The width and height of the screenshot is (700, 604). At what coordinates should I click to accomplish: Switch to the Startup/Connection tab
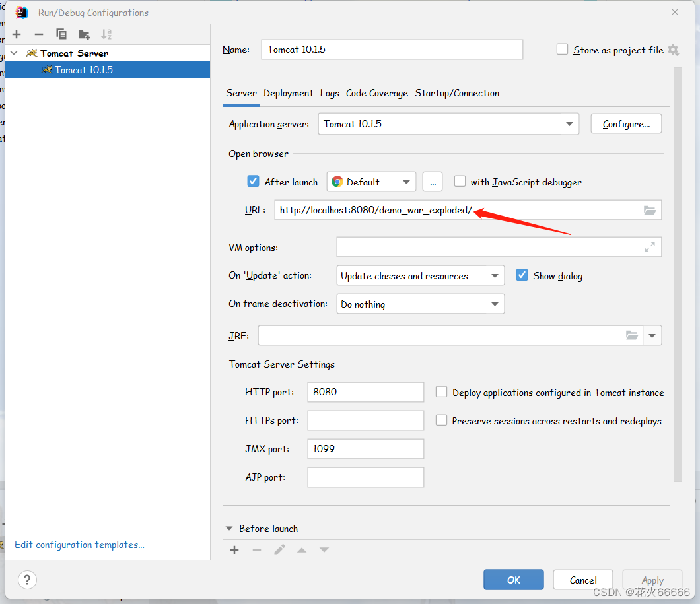[x=457, y=93]
